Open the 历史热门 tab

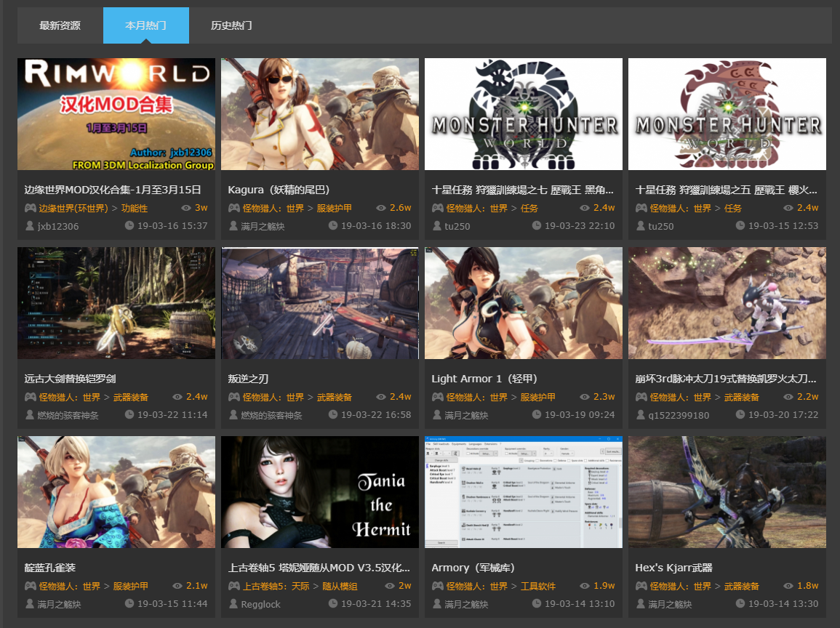[x=231, y=25]
